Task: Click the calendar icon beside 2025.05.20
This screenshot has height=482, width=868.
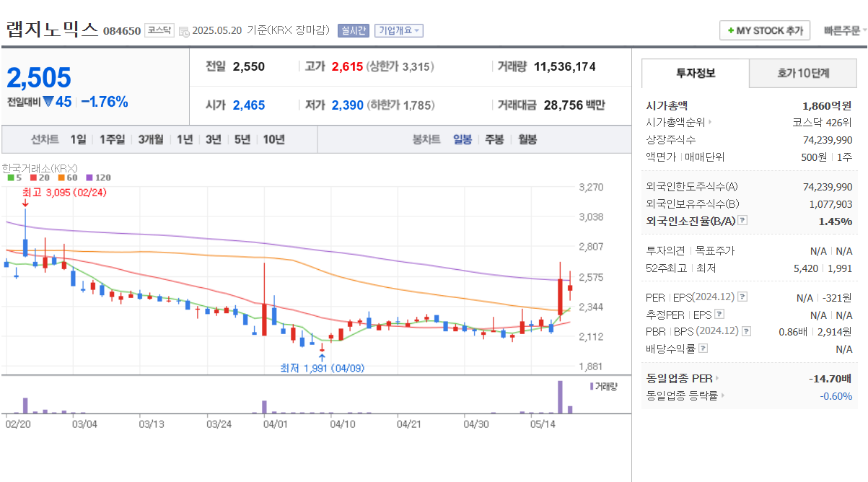Action: point(183,31)
